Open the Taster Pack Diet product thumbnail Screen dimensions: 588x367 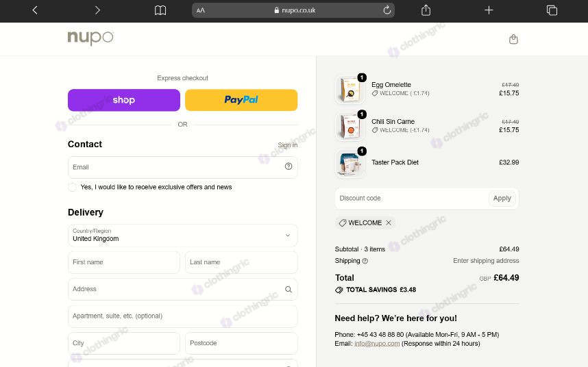350,163
